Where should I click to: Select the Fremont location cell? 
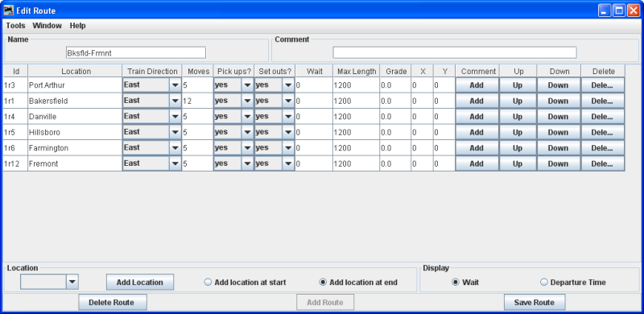coord(75,163)
